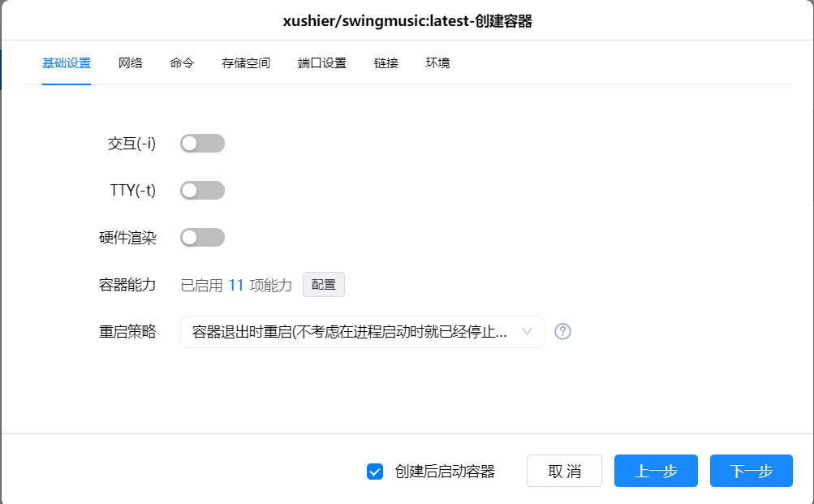The width and height of the screenshot is (814, 504).
Task: Enable the TTY(-t) switch
Action: click(x=202, y=191)
